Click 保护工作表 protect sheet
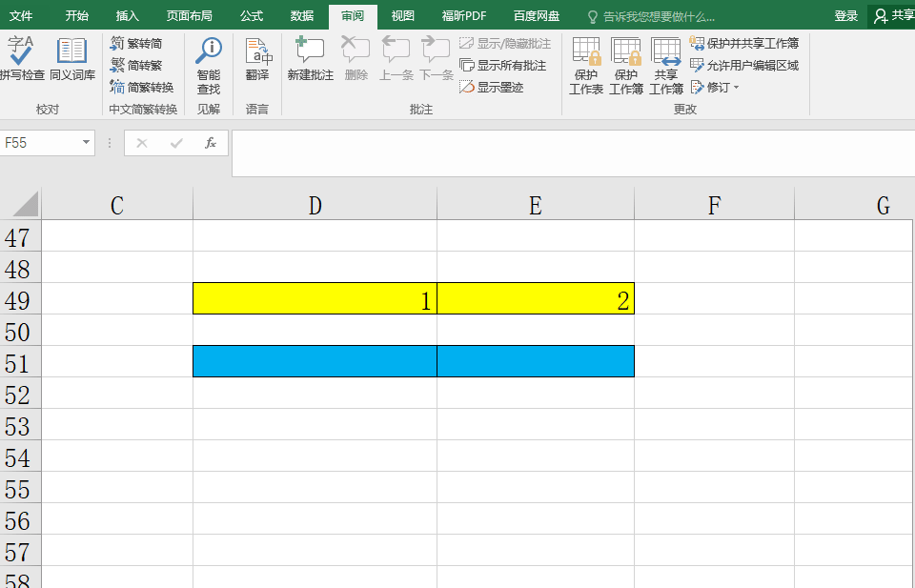The image size is (915, 588). 586,66
